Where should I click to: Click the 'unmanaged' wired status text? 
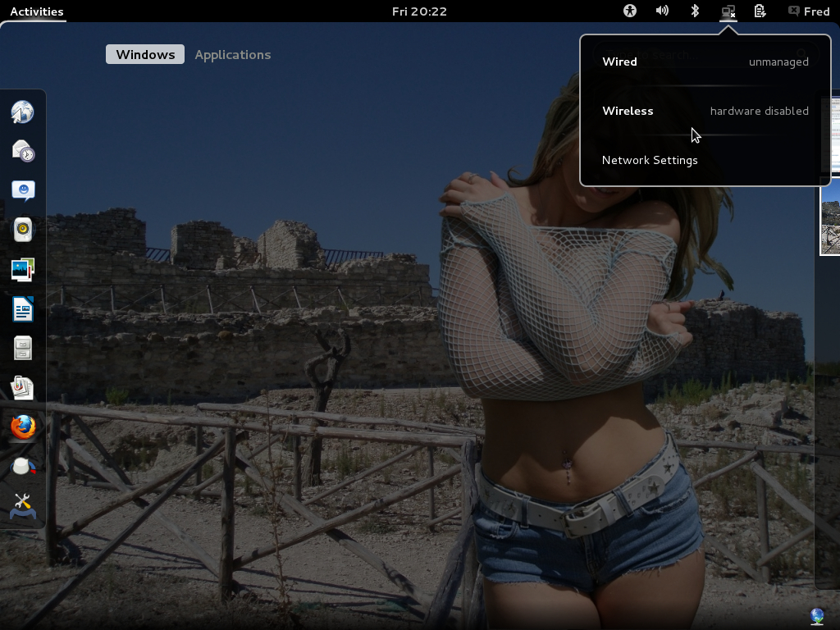779,62
